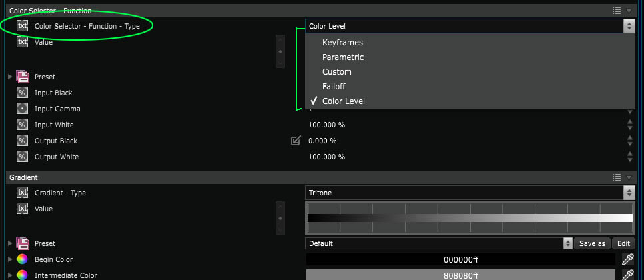This screenshot has height=280, width=644.
Task: Click Output Black value 0.000 %
Action: 322,141
